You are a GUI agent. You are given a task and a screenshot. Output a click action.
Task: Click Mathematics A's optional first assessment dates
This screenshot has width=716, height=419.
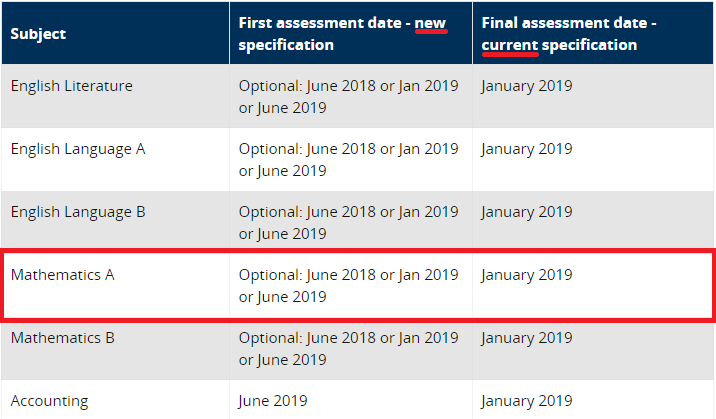(348, 286)
